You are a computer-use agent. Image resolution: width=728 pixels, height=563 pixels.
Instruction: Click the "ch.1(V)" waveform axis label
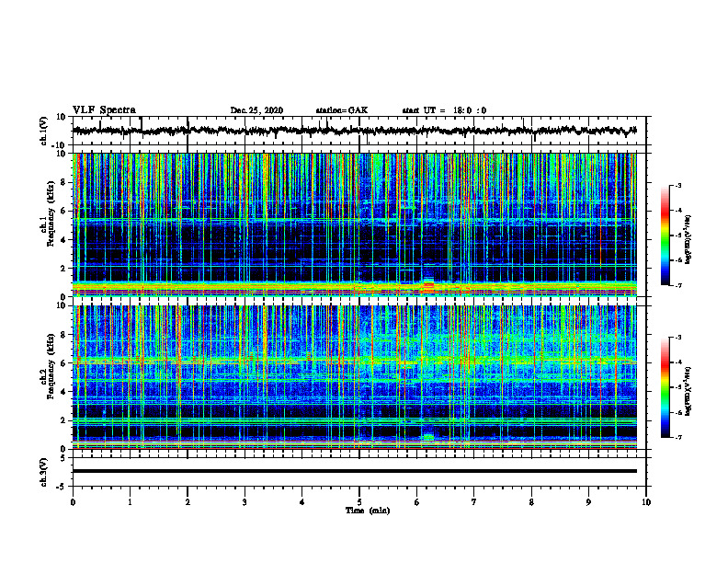point(44,131)
